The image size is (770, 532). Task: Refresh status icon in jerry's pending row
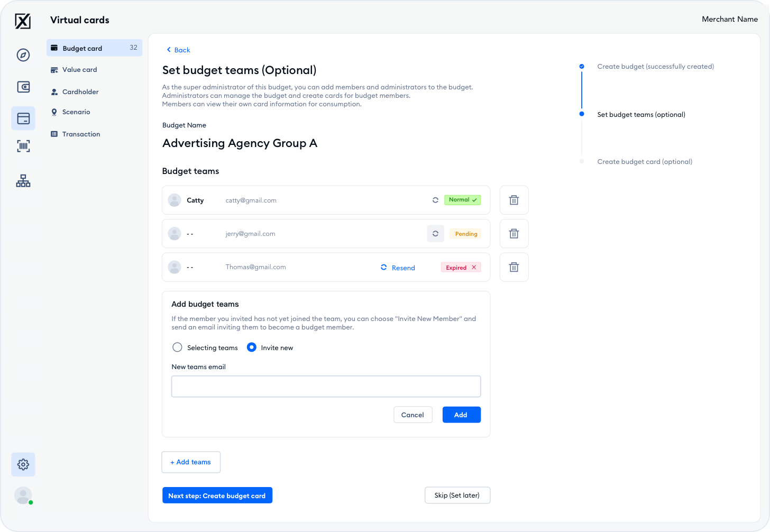coord(435,234)
